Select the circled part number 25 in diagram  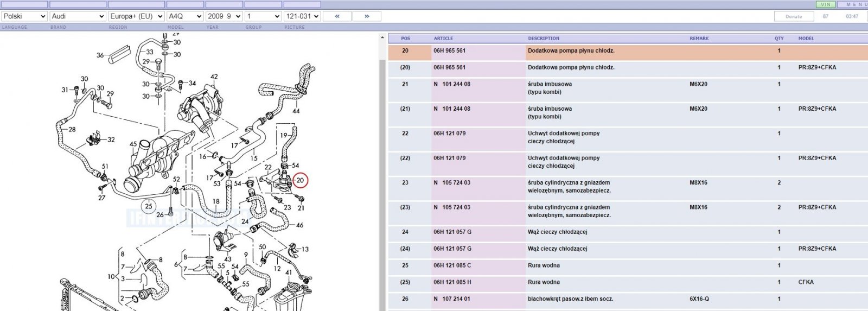coord(149,206)
